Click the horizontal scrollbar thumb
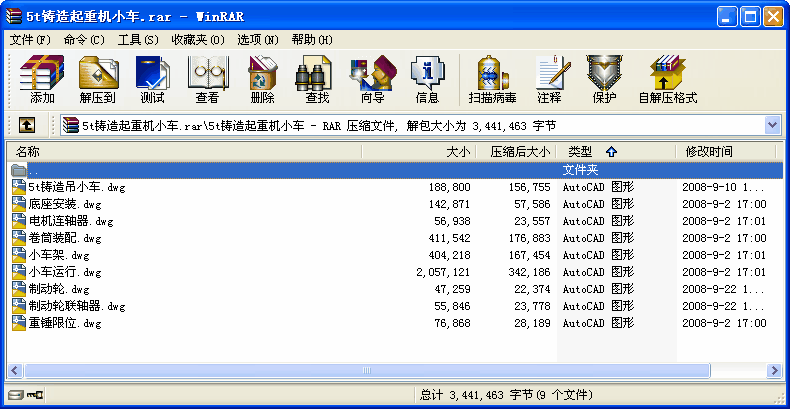The height and width of the screenshot is (409, 790). pyautogui.click(x=367, y=371)
